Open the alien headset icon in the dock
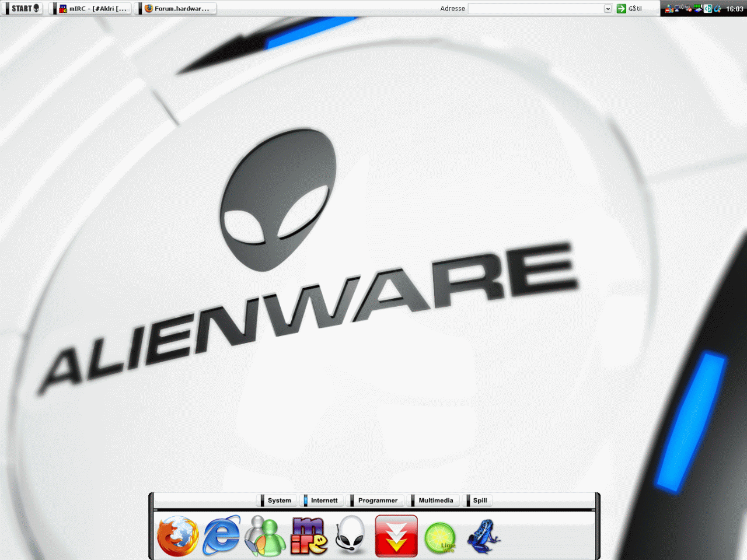Image resolution: width=747 pixels, height=560 pixels. [351, 535]
